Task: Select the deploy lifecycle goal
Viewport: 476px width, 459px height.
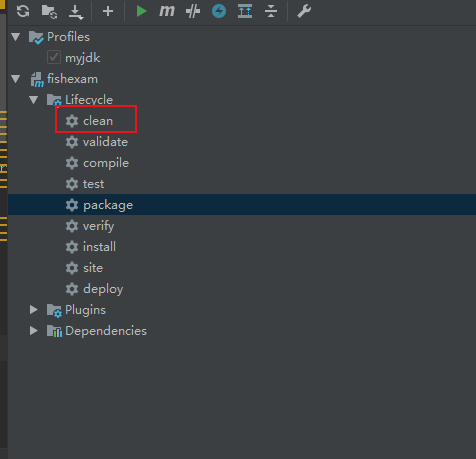Action: (x=103, y=289)
